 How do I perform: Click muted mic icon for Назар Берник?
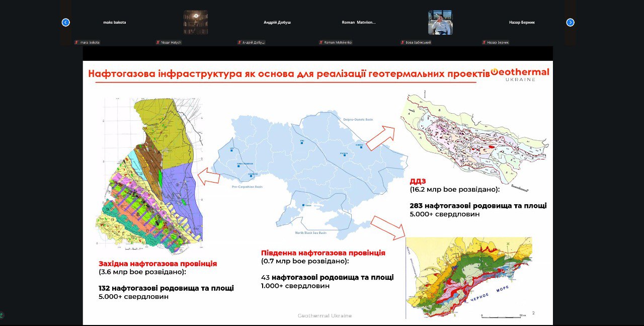coord(484,43)
